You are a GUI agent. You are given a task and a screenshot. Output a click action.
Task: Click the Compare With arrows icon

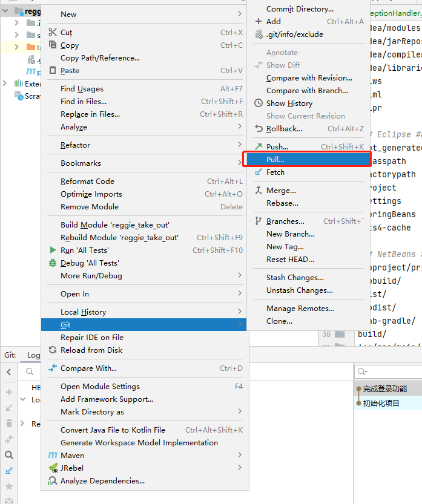(53, 368)
